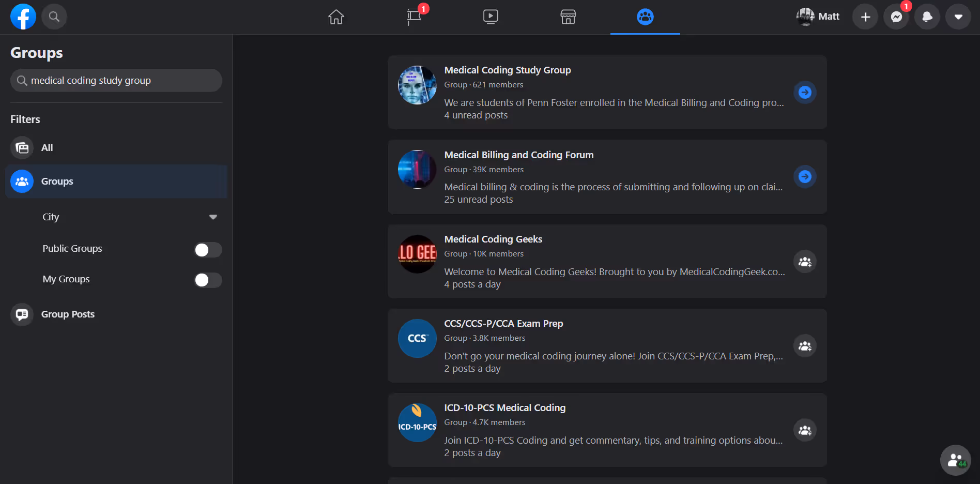Viewport: 980px width, 484px height.
Task: Click the '25 unread posts' text
Action: tap(478, 200)
